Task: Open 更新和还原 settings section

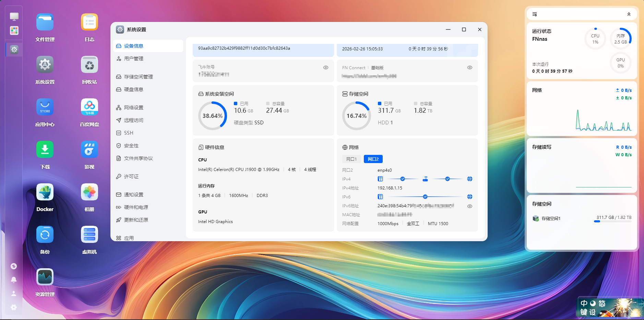Action: [136, 220]
